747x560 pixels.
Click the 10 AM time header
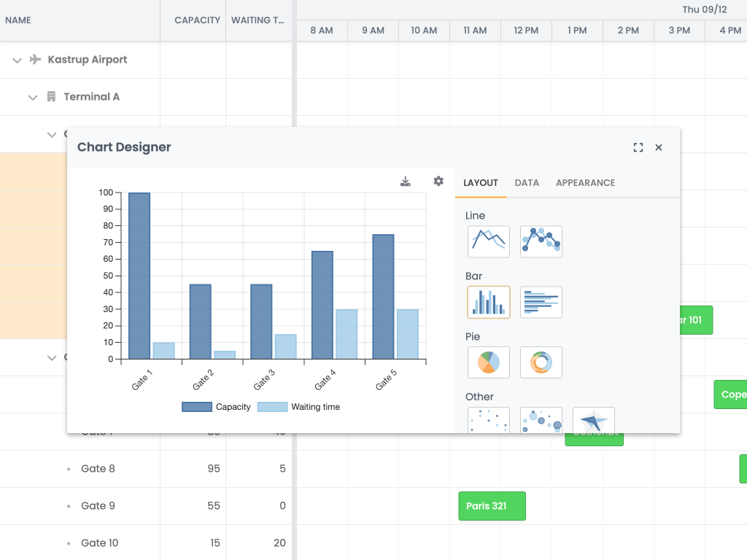(x=424, y=31)
